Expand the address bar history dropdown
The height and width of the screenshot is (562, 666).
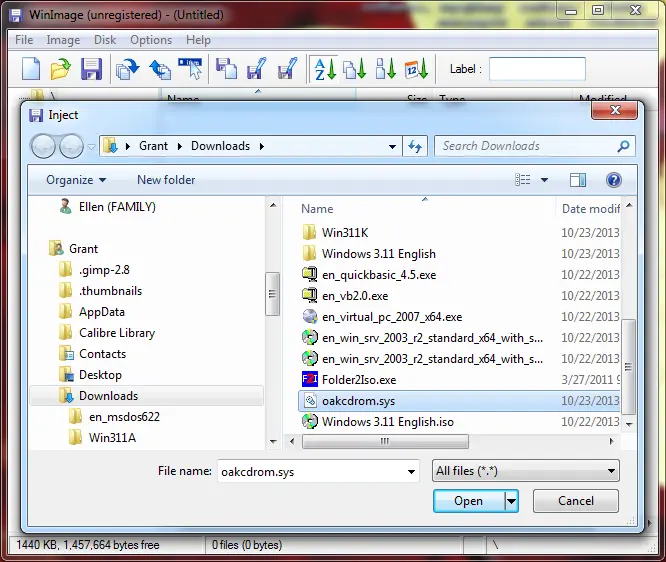point(392,147)
